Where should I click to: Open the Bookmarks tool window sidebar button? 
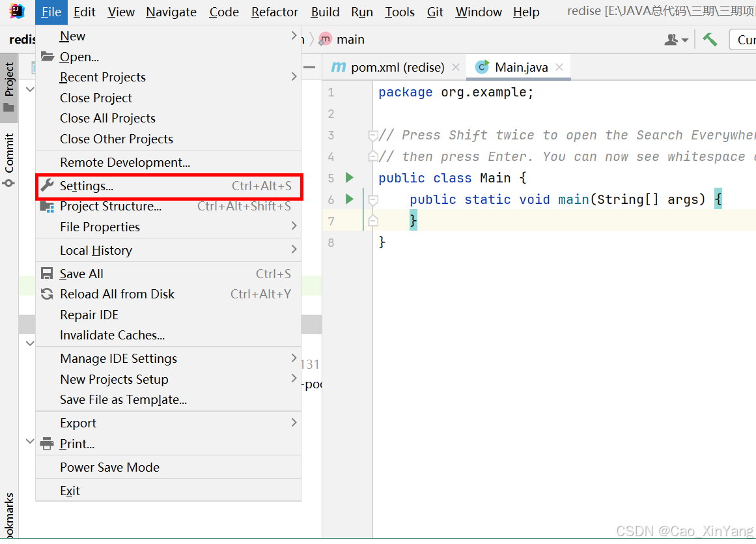point(9,515)
